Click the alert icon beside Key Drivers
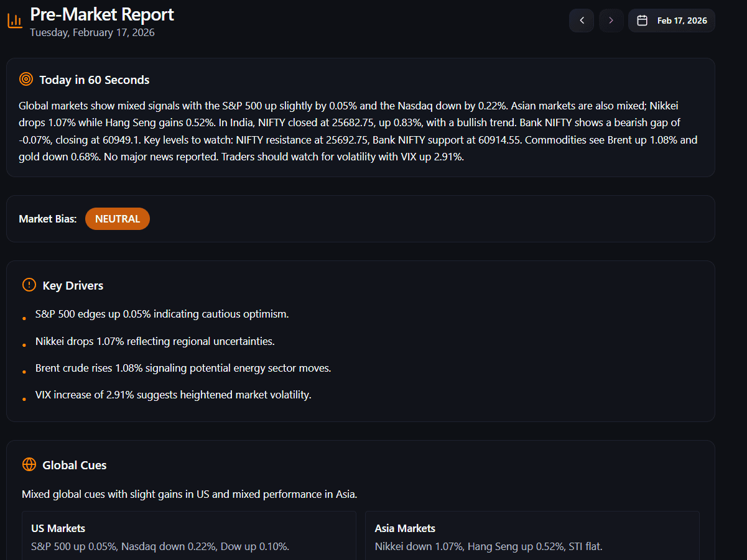Image resolution: width=747 pixels, height=560 pixels. [x=29, y=285]
